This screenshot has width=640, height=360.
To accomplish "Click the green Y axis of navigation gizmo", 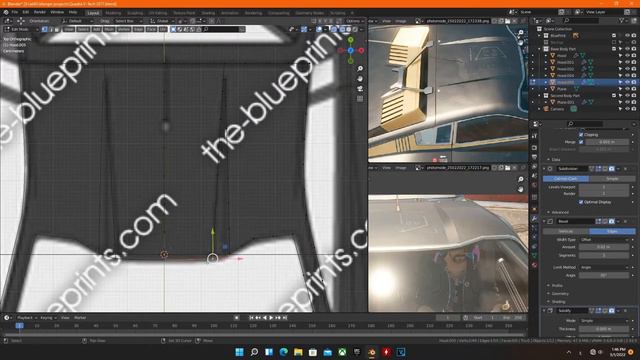I will click(351, 40).
